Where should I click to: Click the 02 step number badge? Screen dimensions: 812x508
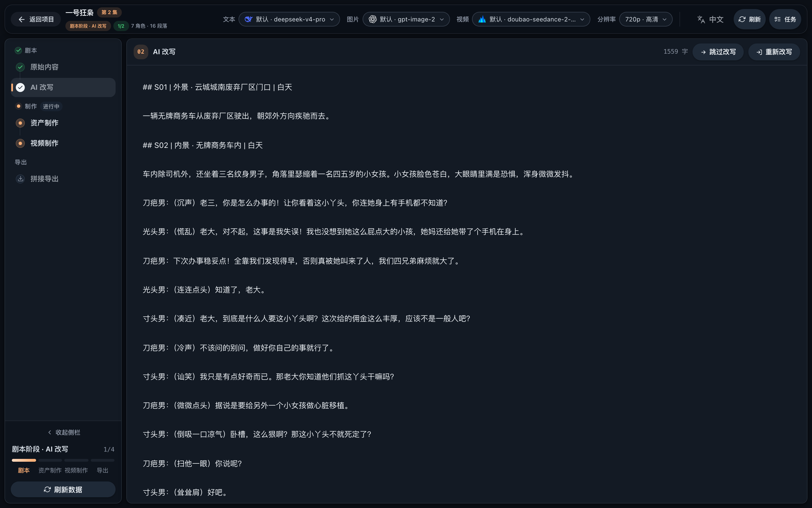click(141, 52)
